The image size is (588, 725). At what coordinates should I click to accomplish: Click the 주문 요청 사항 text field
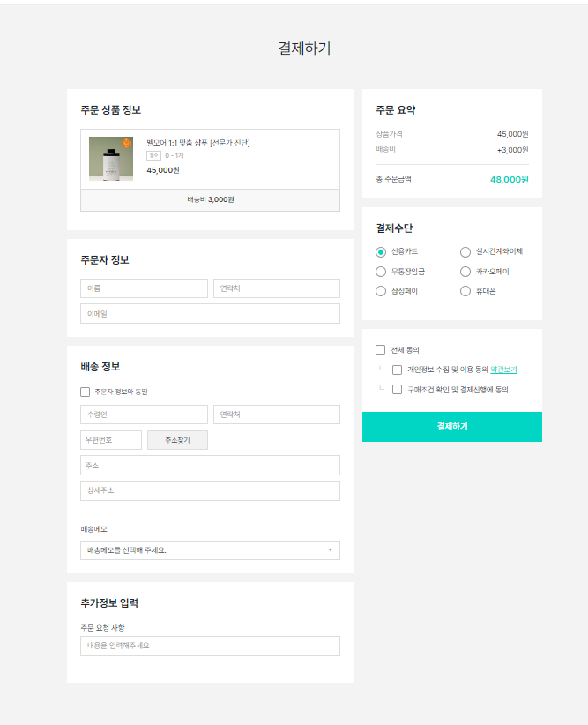click(210, 646)
